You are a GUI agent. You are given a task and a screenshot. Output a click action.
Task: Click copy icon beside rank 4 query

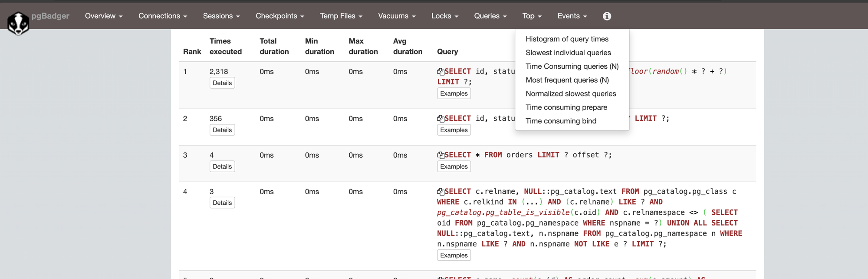click(441, 192)
